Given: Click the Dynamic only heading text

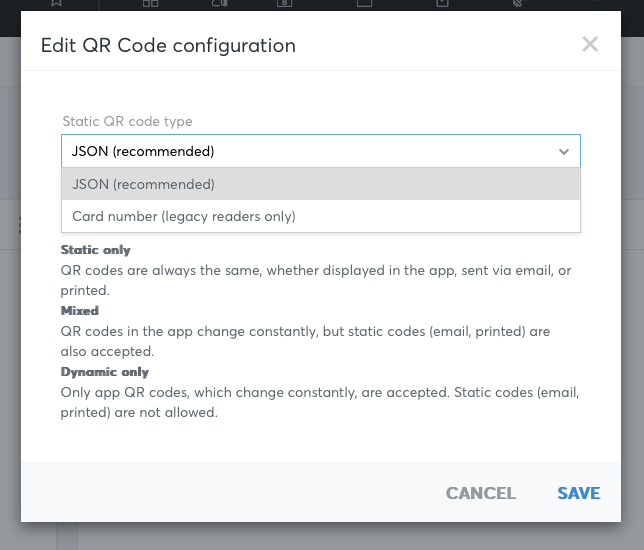Looking at the screenshot, I should (105, 372).
